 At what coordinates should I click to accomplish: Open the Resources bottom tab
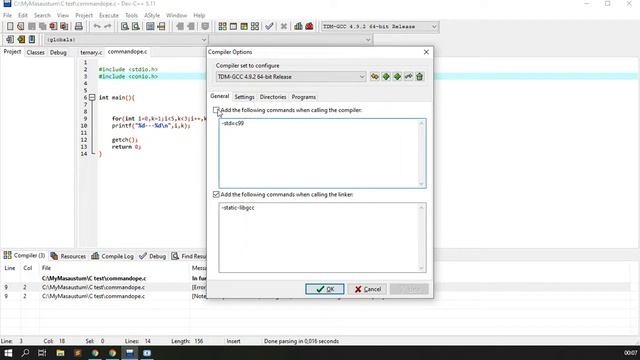[68, 256]
